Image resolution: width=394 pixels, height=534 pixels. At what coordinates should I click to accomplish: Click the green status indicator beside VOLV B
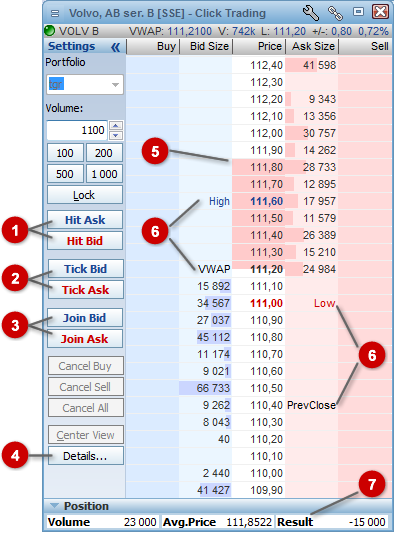coord(50,31)
